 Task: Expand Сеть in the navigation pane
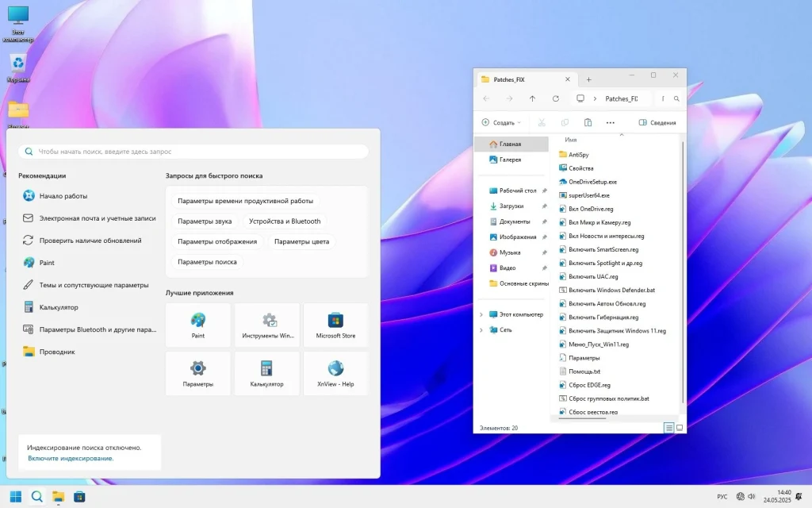click(x=480, y=330)
